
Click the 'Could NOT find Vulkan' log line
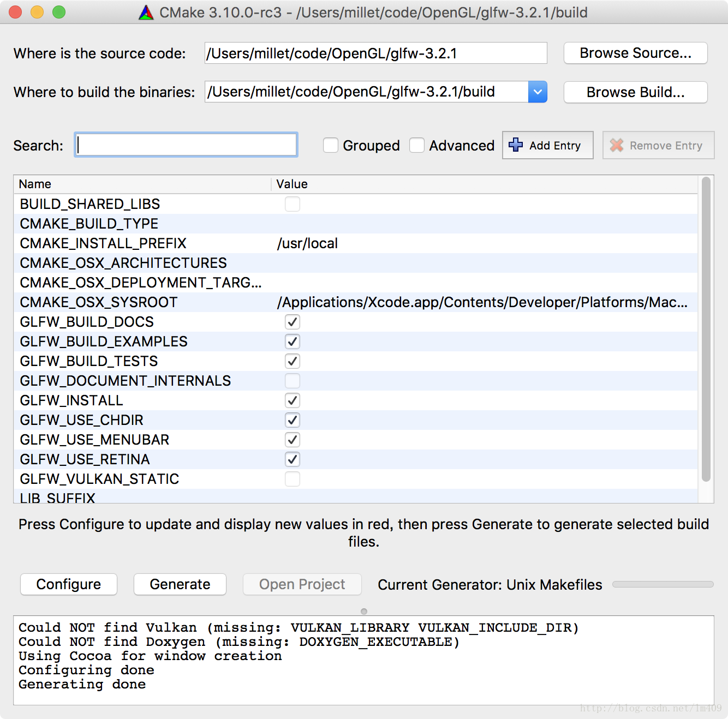(x=299, y=628)
